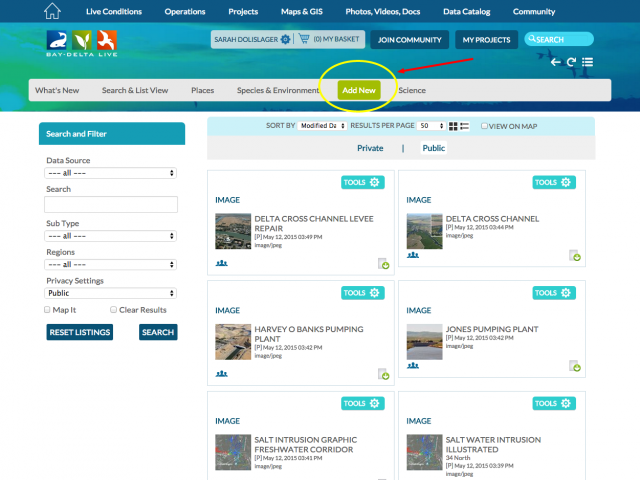Viewport: 640px width, 480px height.
Task: Expand the Privacy Settings dropdown
Action: pos(110,293)
